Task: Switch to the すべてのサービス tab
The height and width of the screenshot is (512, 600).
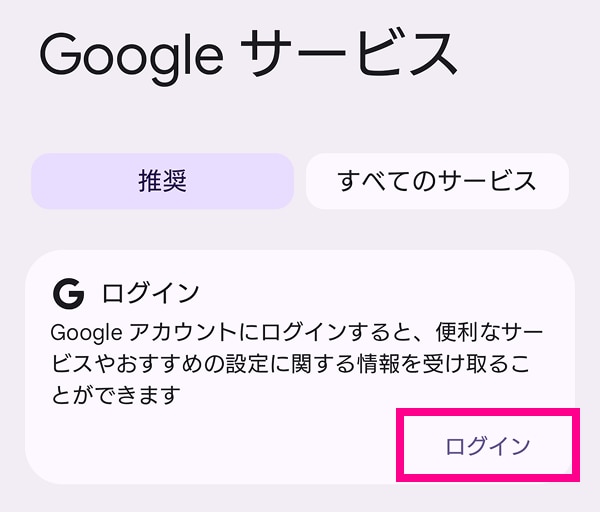Action: [x=437, y=181]
